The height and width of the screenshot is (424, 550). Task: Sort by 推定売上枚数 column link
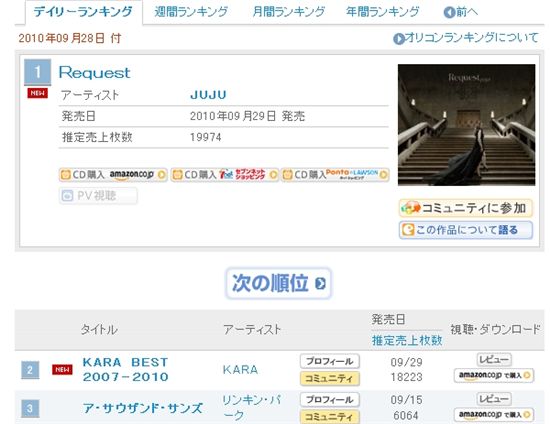pos(407,340)
